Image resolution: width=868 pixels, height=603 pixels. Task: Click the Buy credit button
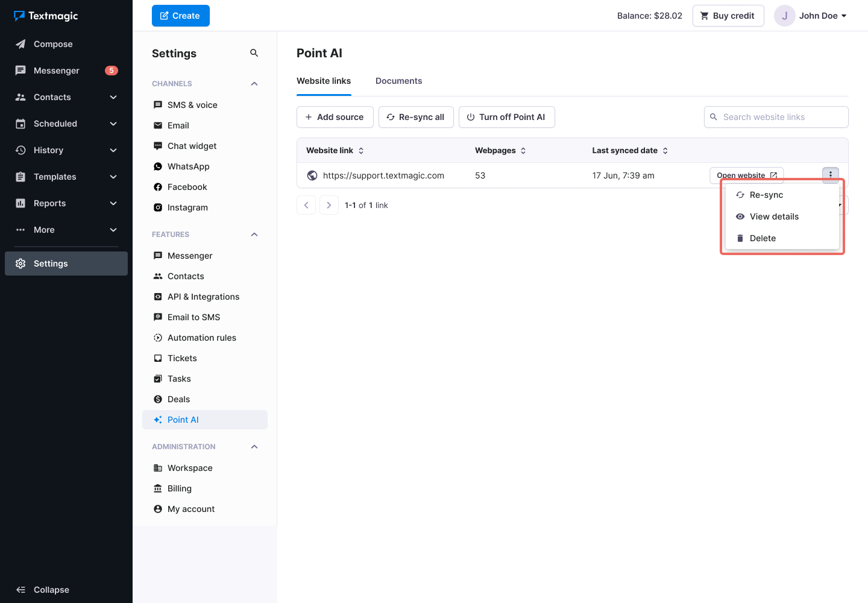pyautogui.click(x=728, y=16)
